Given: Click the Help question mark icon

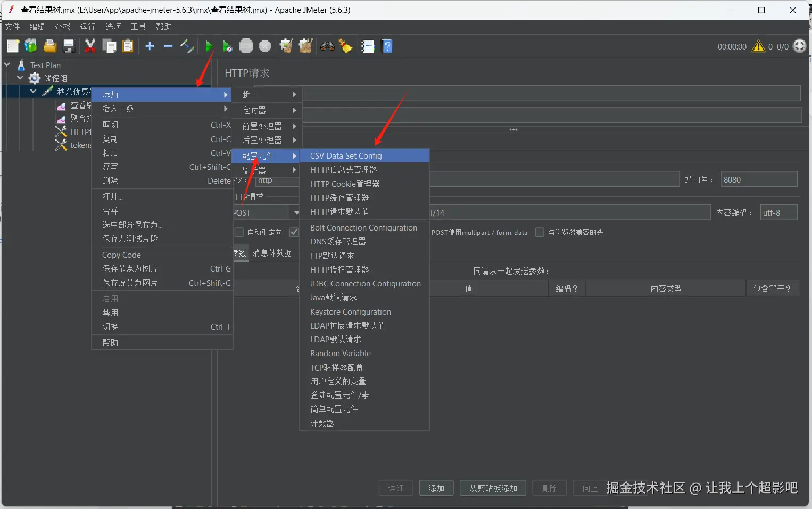Looking at the screenshot, I should [387, 46].
